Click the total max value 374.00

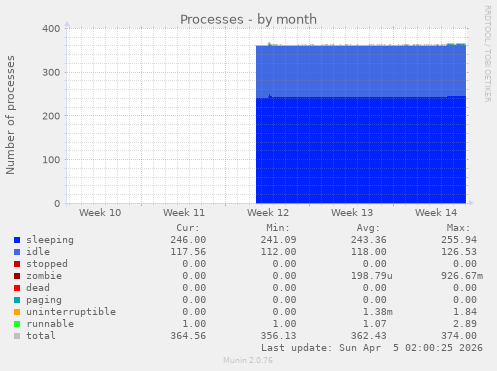pos(459,336)
